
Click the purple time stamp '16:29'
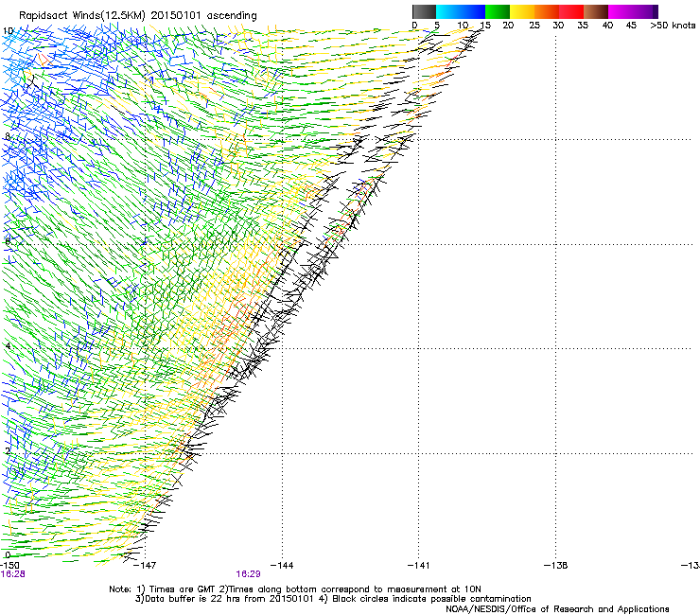248,574
